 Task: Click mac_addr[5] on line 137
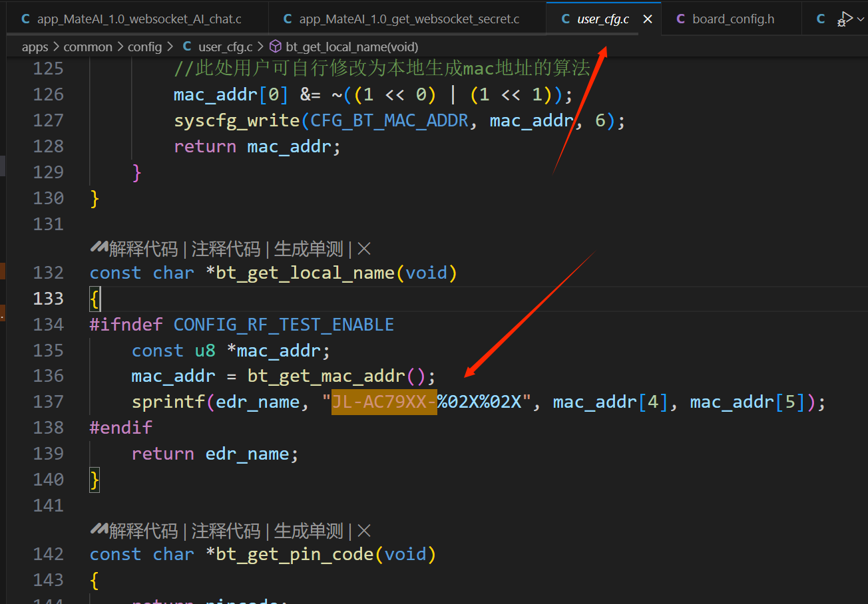pyautogui.click(x=748, y=402)
